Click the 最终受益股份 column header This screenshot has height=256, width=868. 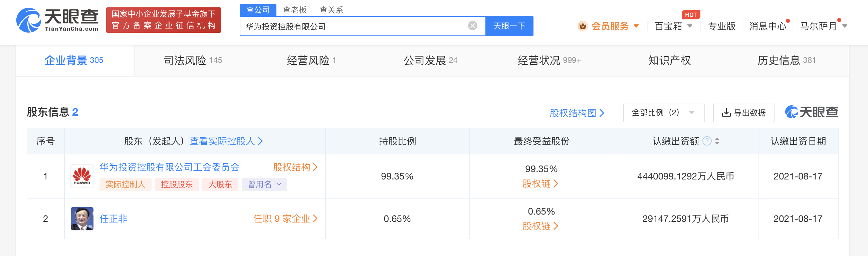coord(541,141)
